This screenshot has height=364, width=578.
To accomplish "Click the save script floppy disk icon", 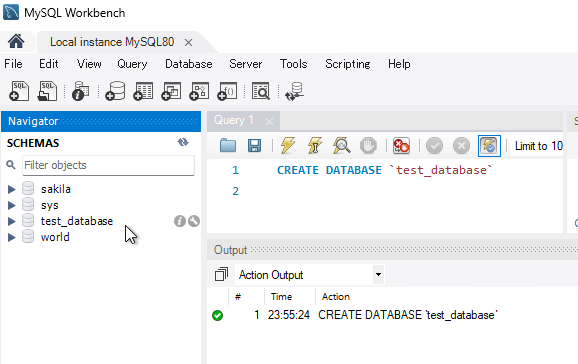I will tap(254, 146).
